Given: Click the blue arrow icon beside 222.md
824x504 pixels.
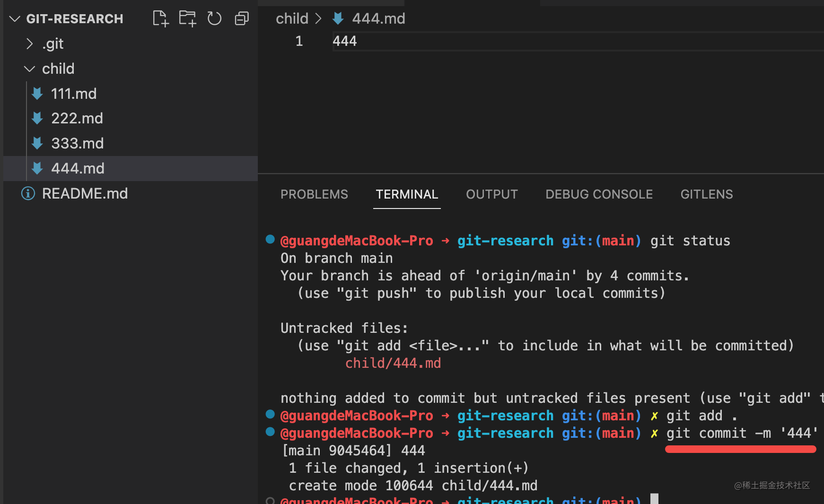Looking at the screenshot, I should pyautogui.click(x=37, y=118).
